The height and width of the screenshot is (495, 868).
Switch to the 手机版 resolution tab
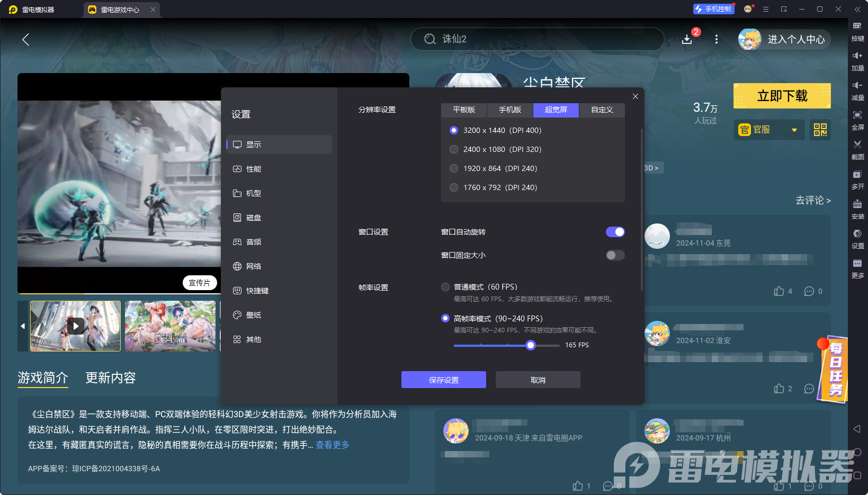[x=509, y=110]
